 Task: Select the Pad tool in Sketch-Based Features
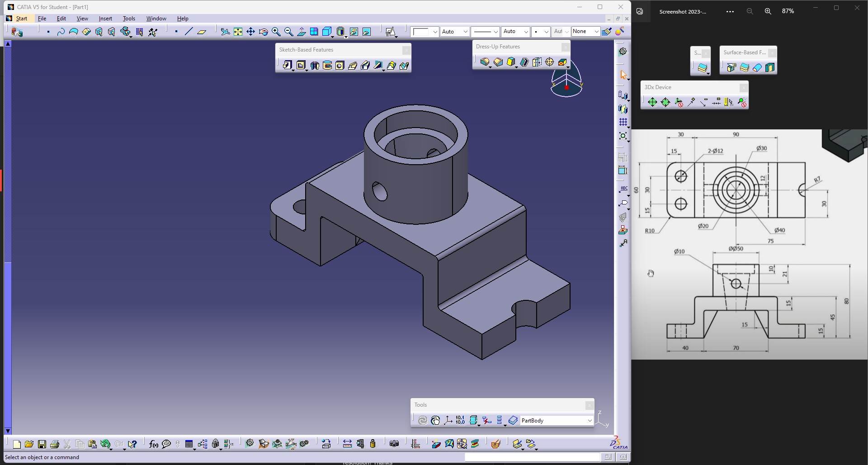coord(287,65)
